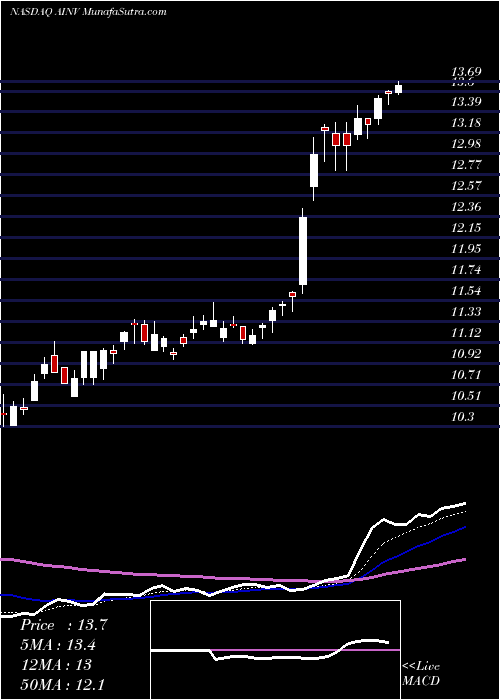This screenshot has width=500, height=700.
Task: Click the 12.36 price axis label
Action: pyautogui.click(x=466, y=207)
